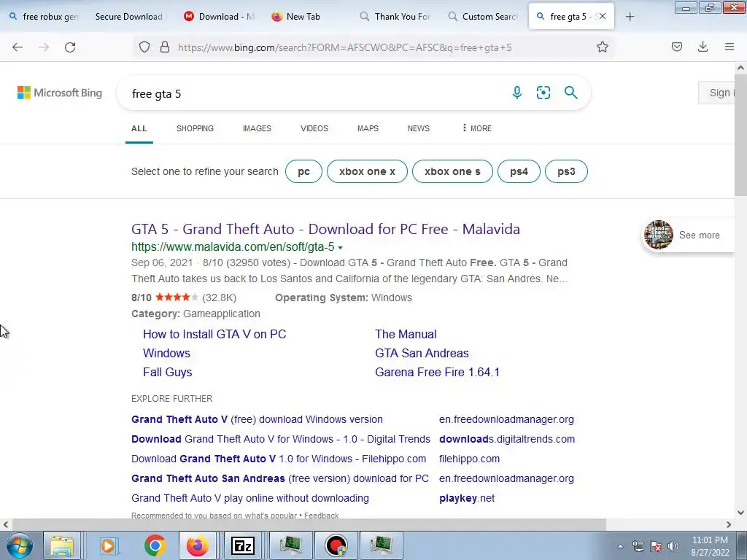Open Action Center flag tray icon

(x=656, y=546)
